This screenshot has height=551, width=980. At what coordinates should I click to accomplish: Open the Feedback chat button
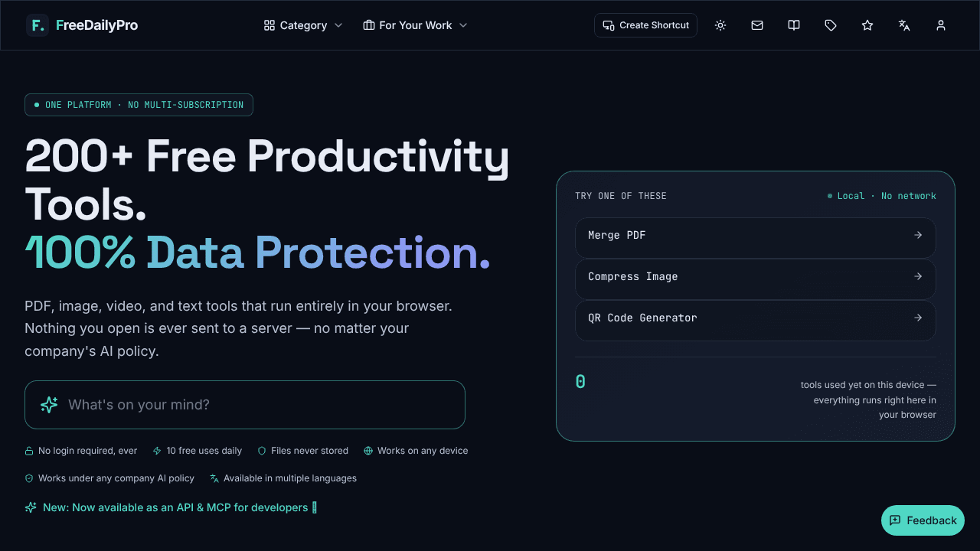point(923,520)
